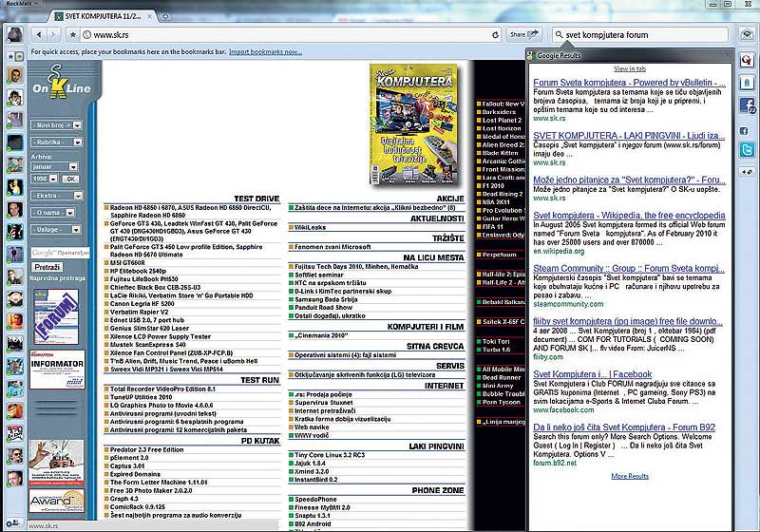Open the 'Napredna pretraga' link
Viewport: 760px width, 532px height.
pos(57,278)
